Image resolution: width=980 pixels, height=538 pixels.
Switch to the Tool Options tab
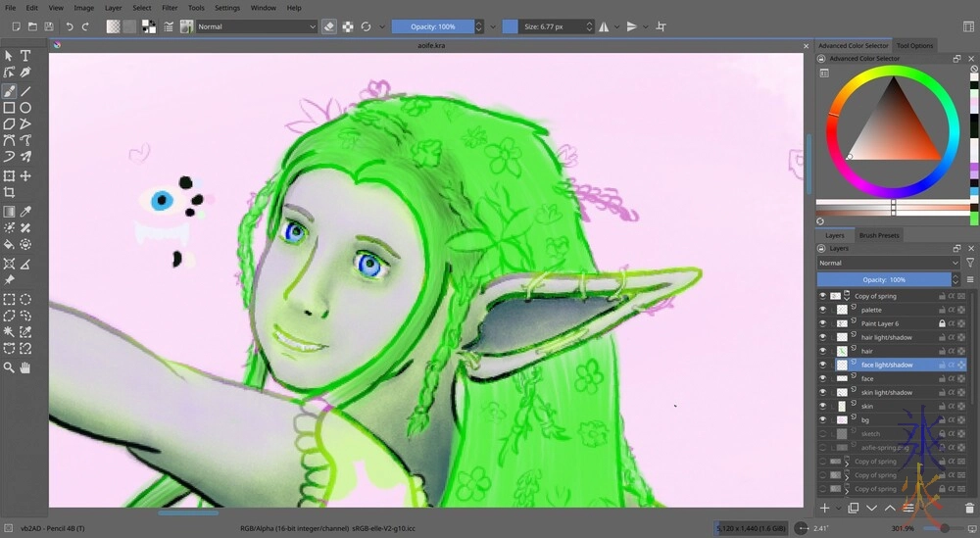914,45
